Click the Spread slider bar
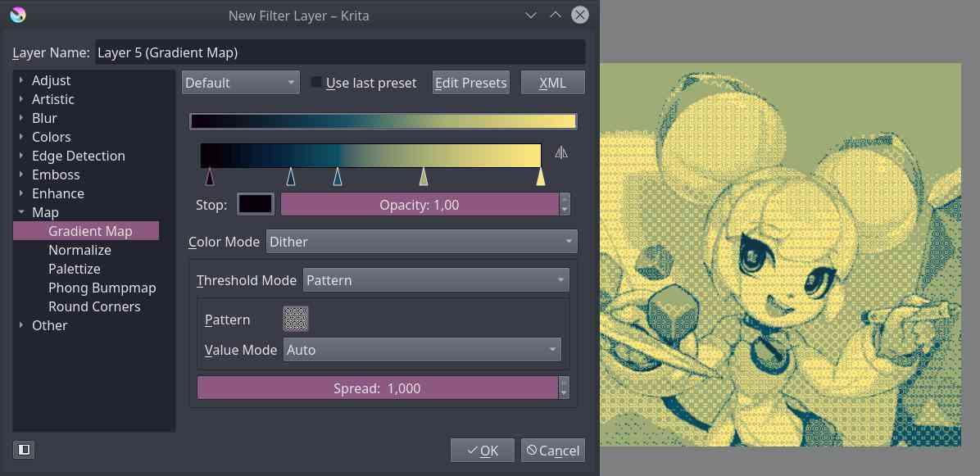 [378, 388]
